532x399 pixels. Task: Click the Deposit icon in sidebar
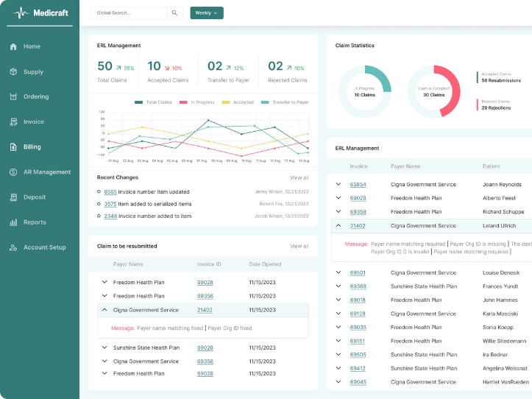point(13,197)
